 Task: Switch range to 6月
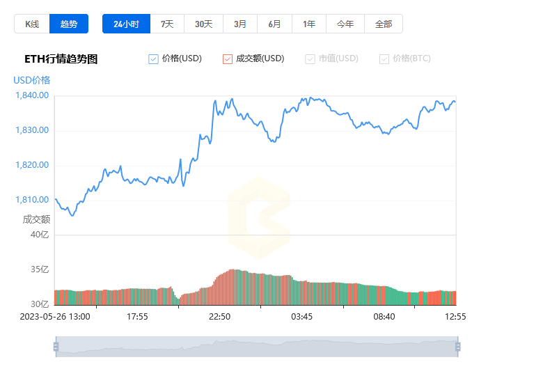tap(274, 24)
